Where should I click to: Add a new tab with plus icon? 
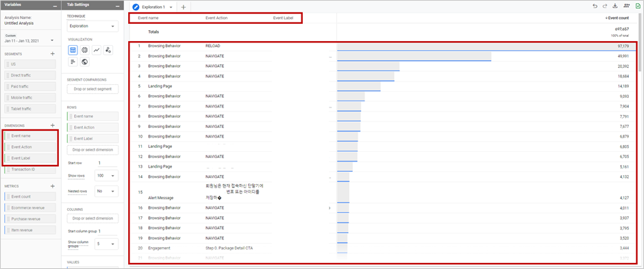point(183,7)
